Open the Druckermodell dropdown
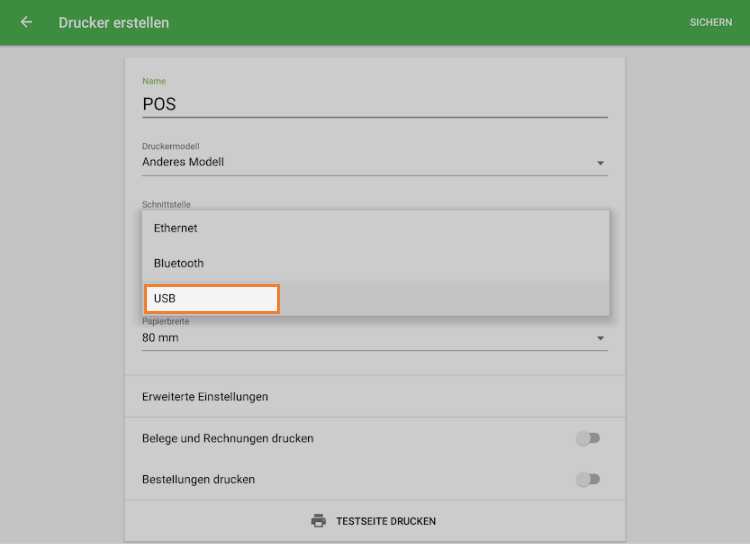Viewport: 750px width, 544px height. pos(375,162)
